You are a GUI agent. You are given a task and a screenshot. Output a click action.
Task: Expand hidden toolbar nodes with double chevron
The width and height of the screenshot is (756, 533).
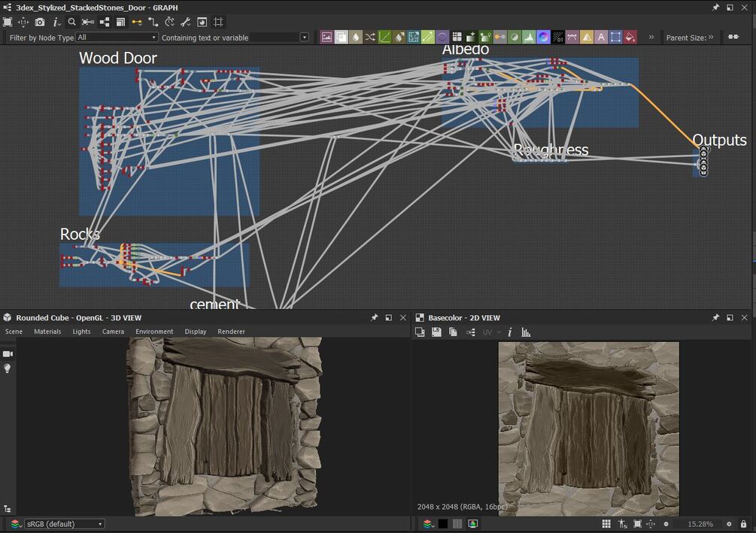[x=651, y=37]
